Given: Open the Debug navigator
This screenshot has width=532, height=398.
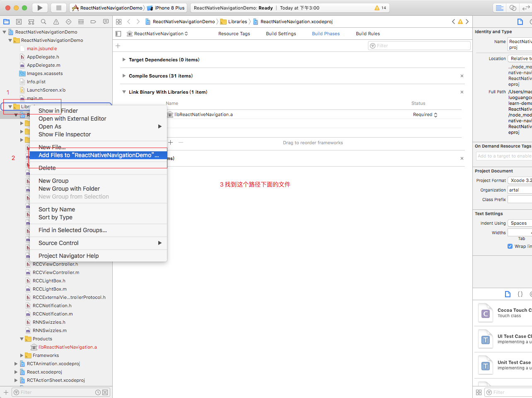Looking at the screenshot, I should (81, 22).
